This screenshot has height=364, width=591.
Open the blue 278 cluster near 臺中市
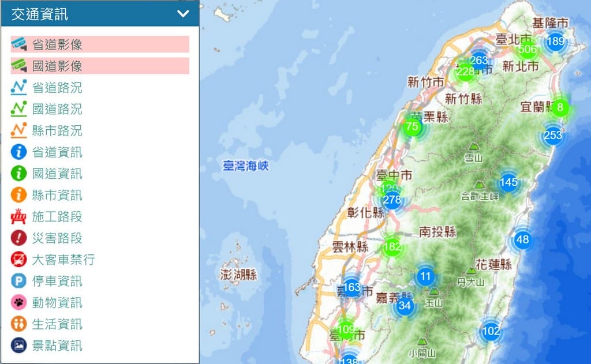[392, 200]
